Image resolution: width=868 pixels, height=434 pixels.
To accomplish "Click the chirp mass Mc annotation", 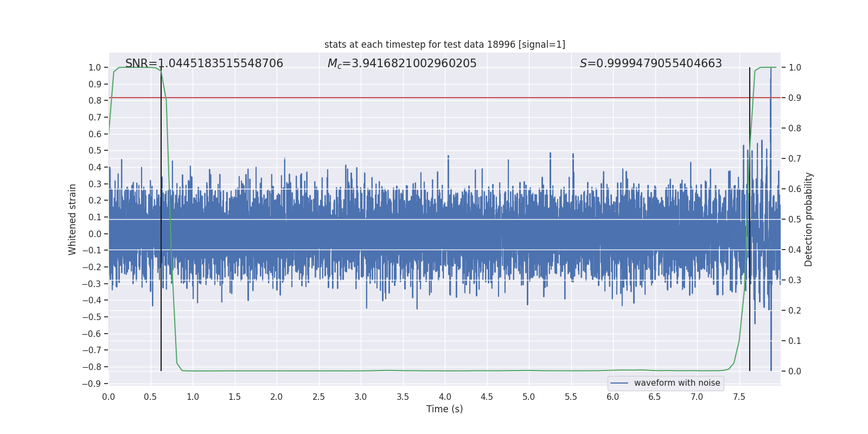I will point(401,63).
